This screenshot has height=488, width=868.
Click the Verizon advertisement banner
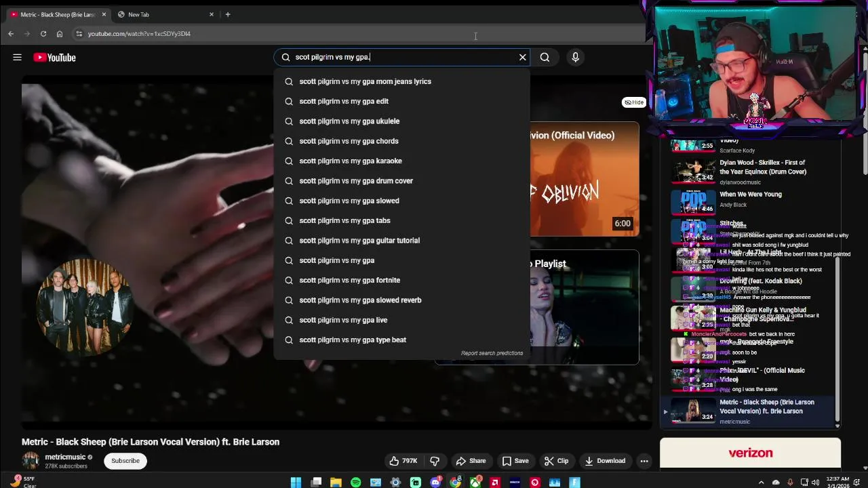coord(750,453)
